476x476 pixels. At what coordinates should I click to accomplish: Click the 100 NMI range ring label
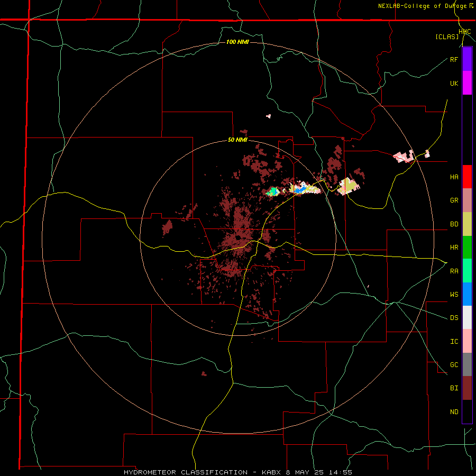click(x=237, y=42)
